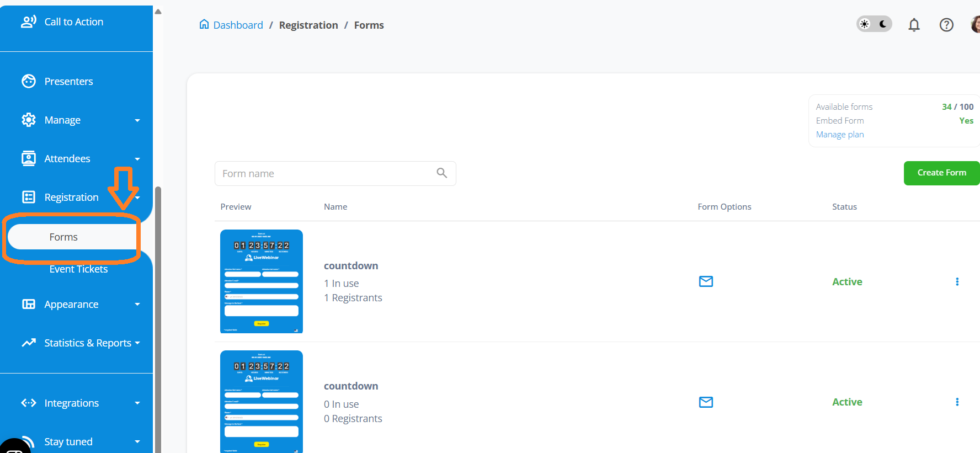The height and width of the screenshot is (453, 980).
Task: Click the Create Form button
Action: coord(941,173)
